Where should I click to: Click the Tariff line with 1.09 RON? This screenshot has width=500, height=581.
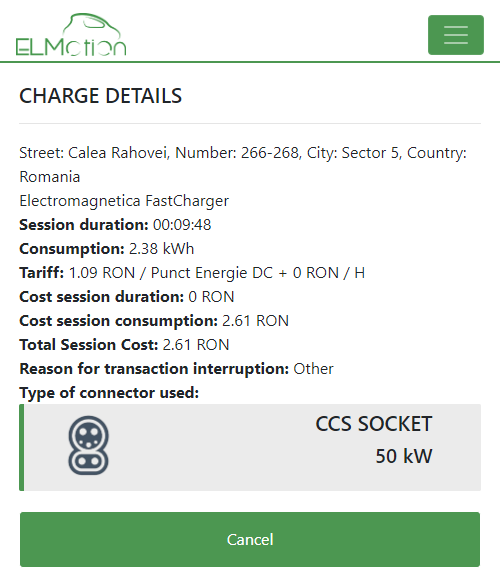click(x=192, y=273)
